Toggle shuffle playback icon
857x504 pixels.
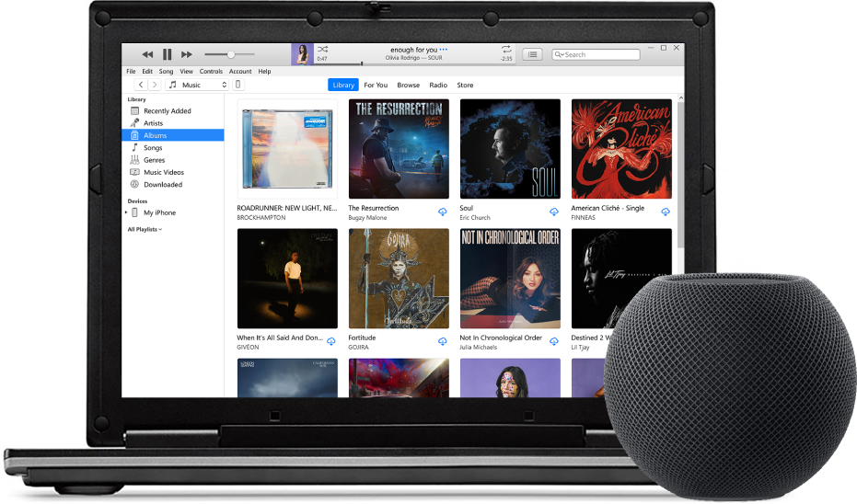click(x=322, y=49)
